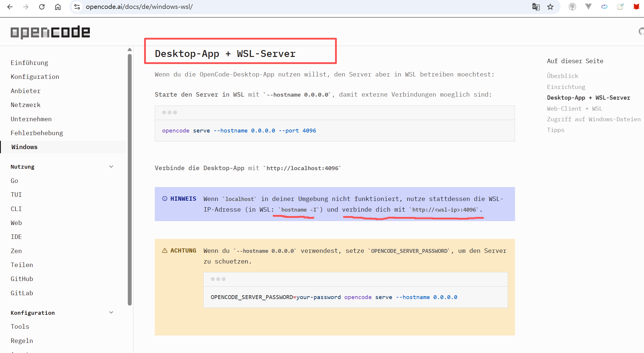This screenshot has height=353, width=644.
Task: Bookmark this page with star icon
Action: [x=550, y=7]
